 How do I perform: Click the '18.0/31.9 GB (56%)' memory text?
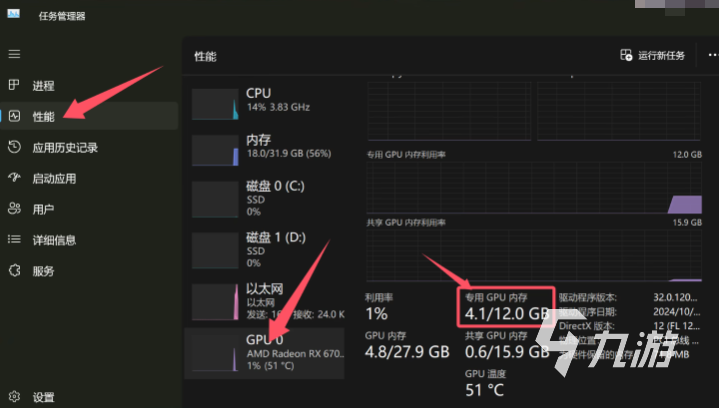click(289, 154)
